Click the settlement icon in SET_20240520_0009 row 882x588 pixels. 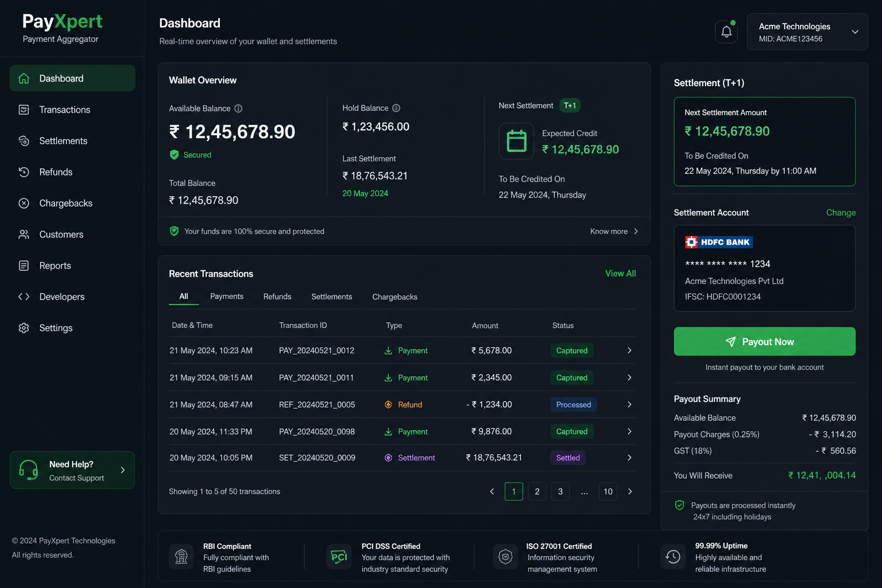(388, 458)
